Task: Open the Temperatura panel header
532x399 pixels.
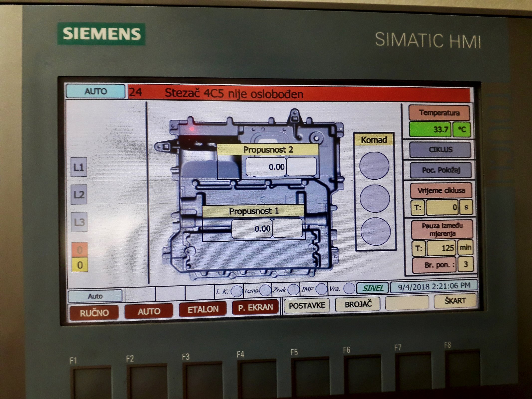Action: point(439,113)
